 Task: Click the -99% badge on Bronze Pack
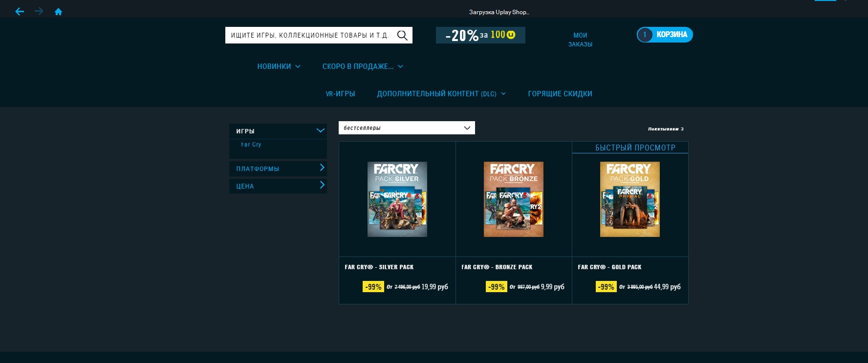pos(497,287)
